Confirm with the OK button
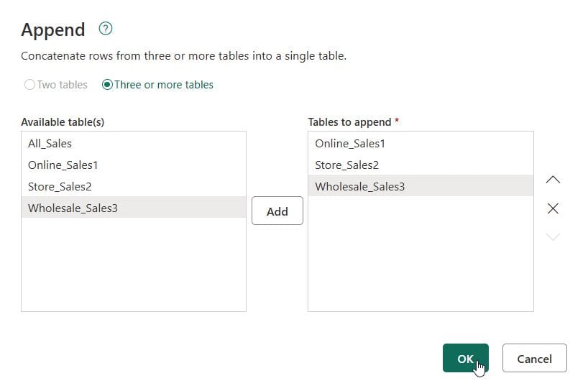This screenshot has height=391, width=588. [x=465, y=358]
